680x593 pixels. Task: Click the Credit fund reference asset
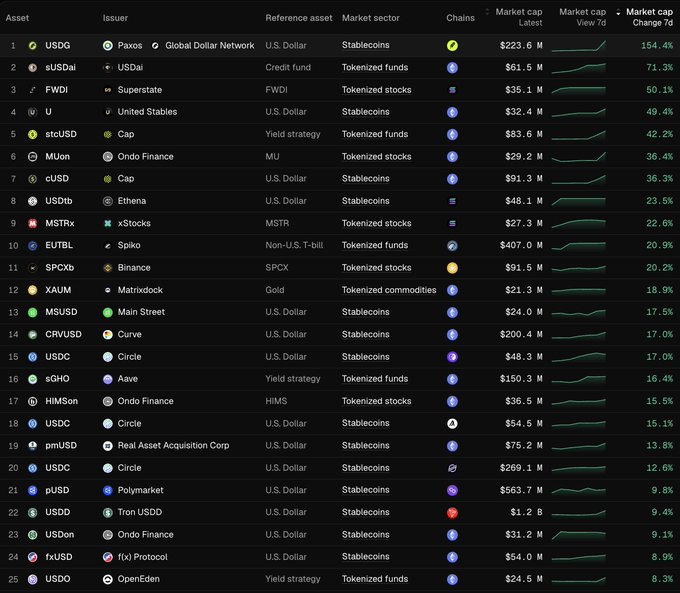click(288, 67)
